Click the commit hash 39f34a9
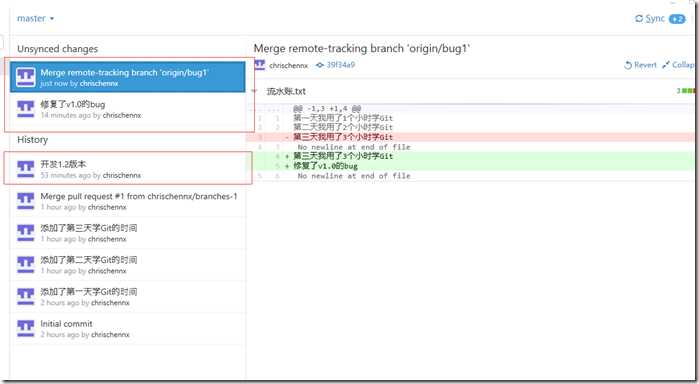Screen dimensions: 699x384 click(341, 65)
